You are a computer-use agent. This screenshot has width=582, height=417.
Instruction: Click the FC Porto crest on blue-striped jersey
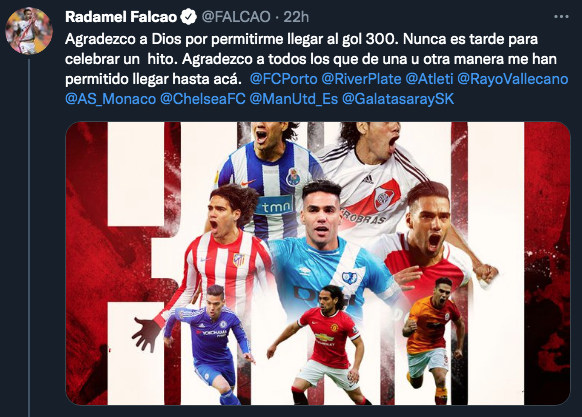tap(294, 177)
